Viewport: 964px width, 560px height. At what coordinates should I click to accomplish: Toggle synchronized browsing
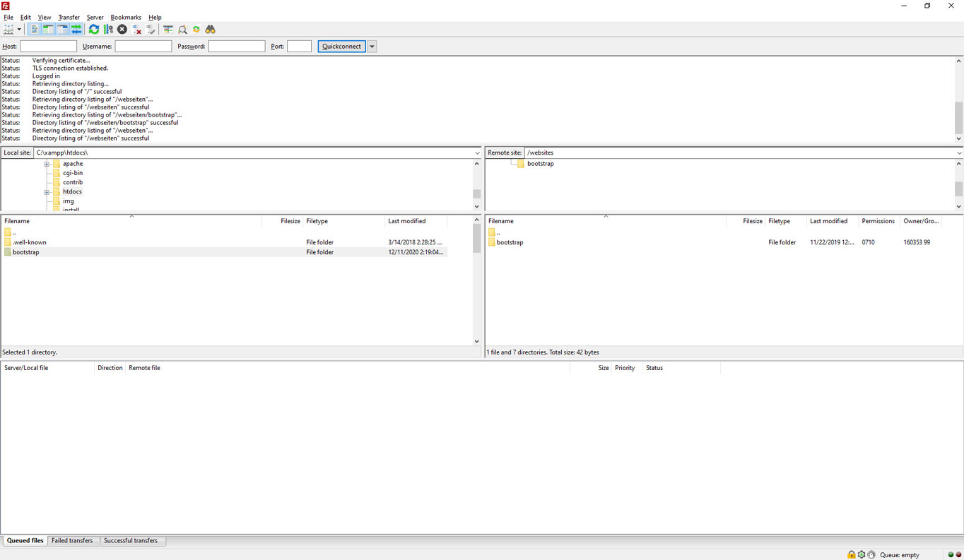(196, 30)
